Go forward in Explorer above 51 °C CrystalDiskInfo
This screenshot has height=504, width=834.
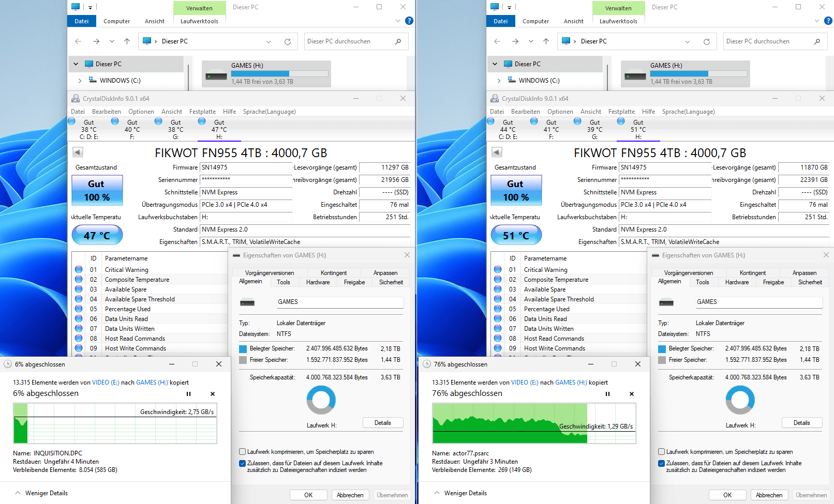click(x=515, y=41)
